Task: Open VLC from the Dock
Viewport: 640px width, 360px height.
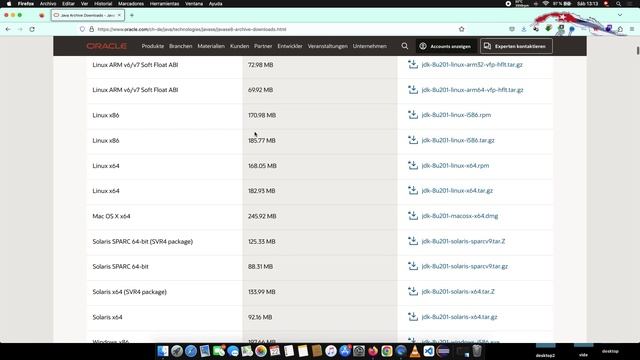Action: pyautogui.click(x=415, y=351)
